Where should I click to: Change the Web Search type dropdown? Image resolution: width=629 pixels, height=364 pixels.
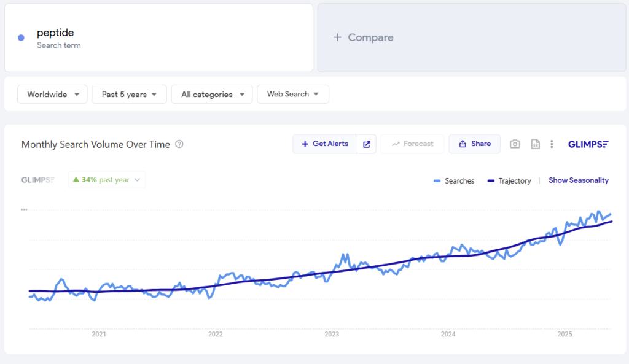(293, 94)
